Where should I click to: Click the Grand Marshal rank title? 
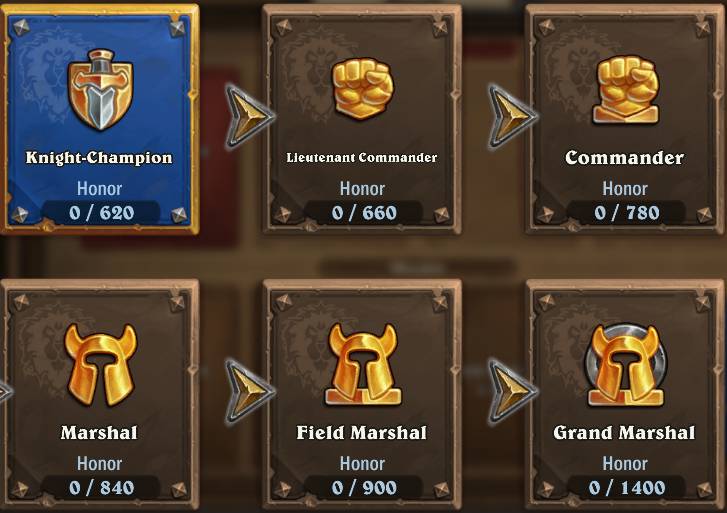(x=625, y=433)
